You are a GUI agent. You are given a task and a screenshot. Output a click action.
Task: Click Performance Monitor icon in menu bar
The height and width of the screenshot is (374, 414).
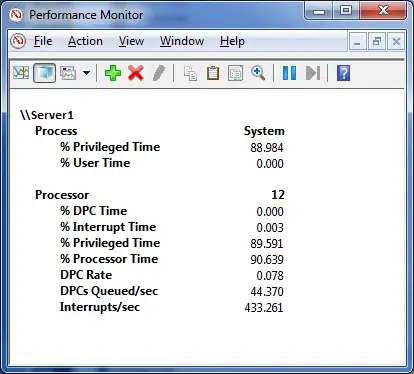click(18, 41)
